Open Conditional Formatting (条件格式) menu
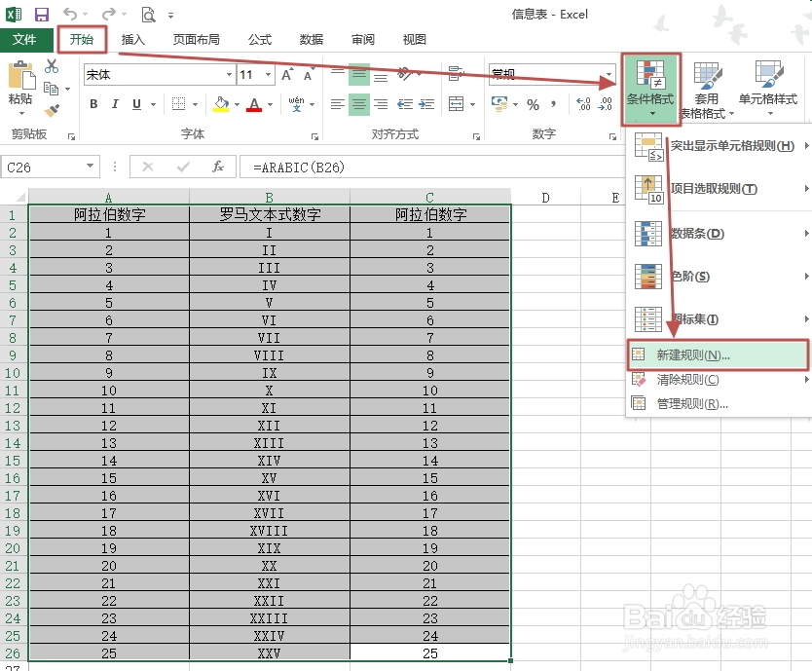The height and width of the screenshot is (671, 812). tap(649, 88)
